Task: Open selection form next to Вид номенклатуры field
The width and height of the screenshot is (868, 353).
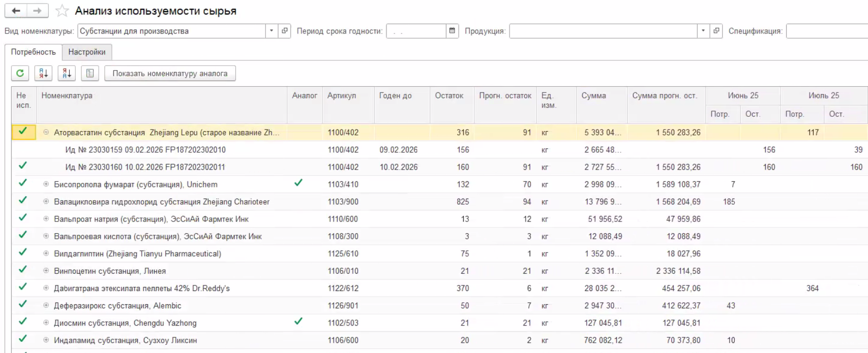Action: 284,31
